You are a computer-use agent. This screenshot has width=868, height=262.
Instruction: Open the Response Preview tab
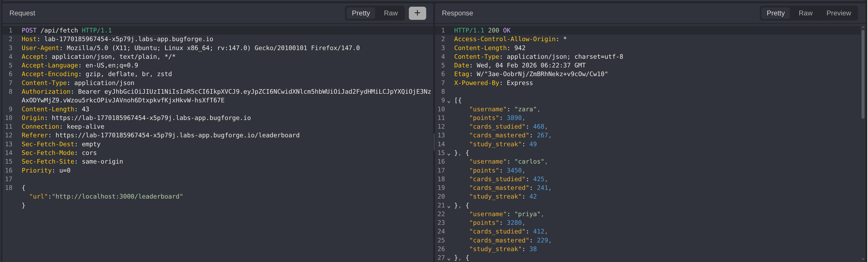[x=838, y=13]
